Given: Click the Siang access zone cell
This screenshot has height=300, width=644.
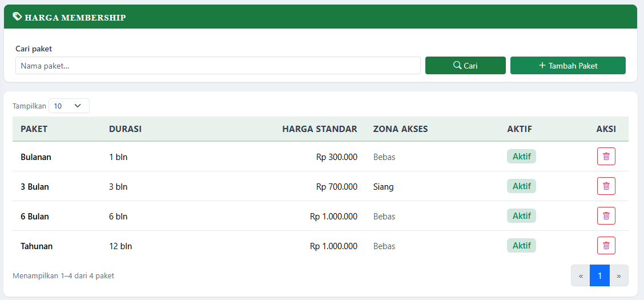Looking at the screenshot, I should pyautogui.click(x=383, y=187).
